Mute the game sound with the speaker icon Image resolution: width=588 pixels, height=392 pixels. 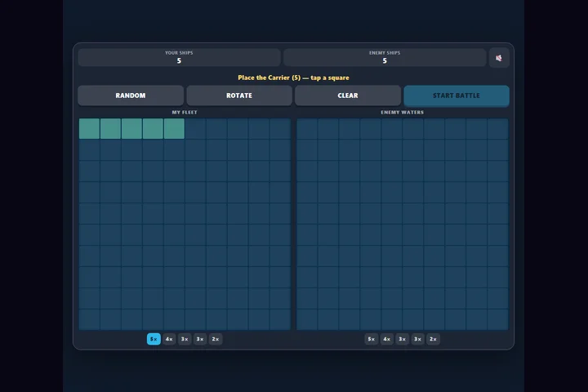coord(499,58)
